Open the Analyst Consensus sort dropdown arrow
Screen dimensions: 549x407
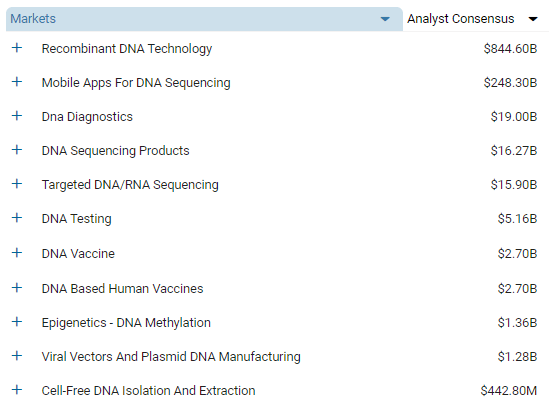533,19
